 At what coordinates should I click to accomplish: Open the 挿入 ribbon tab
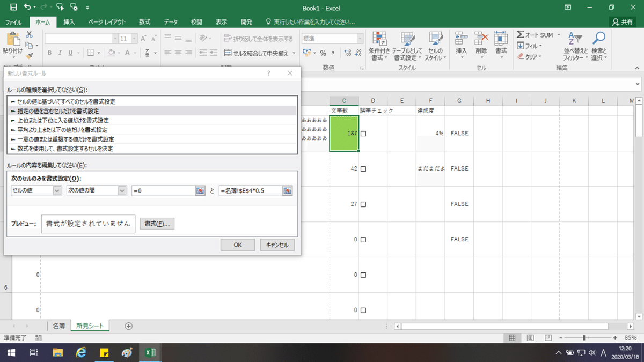point(69,22)
